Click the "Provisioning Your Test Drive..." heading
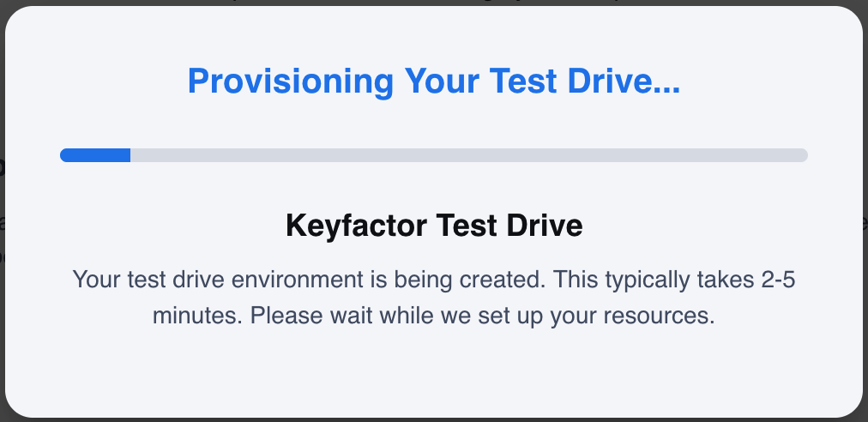The height and width of the screenshot is (422, 868). 434,81
